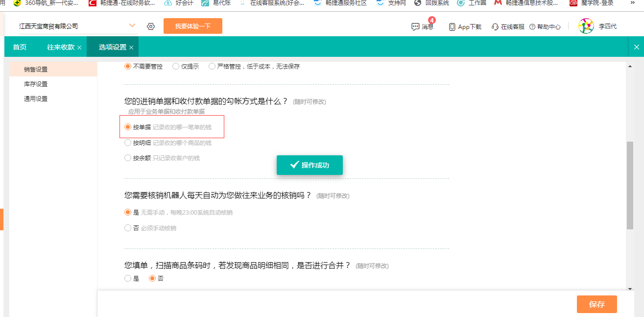Choose 是 for automatic 核销 robot
The width and height of the screenshot is (644, 317).
tap(128, 212)
